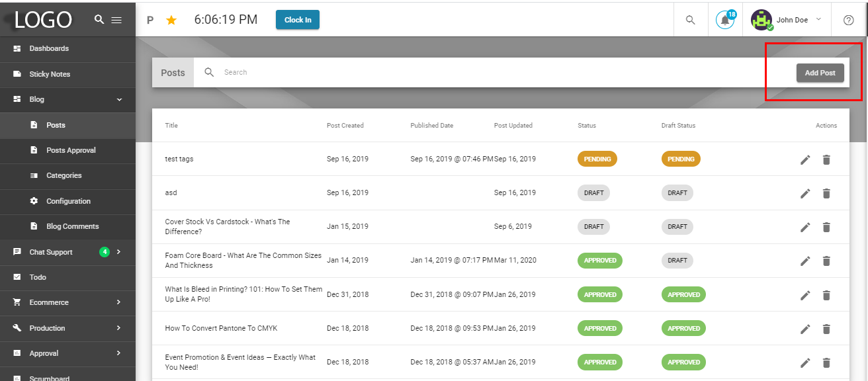Click the yellow star favorite icon

click(x=171, y=21)
